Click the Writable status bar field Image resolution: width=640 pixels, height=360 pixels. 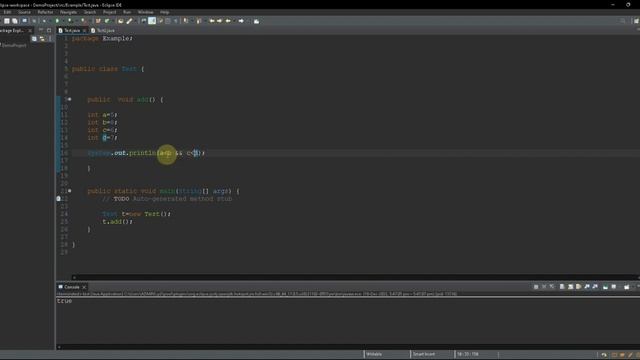(x=374, y=354)
